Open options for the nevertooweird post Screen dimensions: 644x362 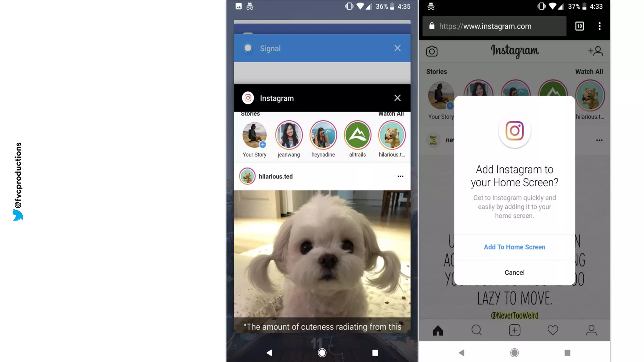tap(599, 140)
